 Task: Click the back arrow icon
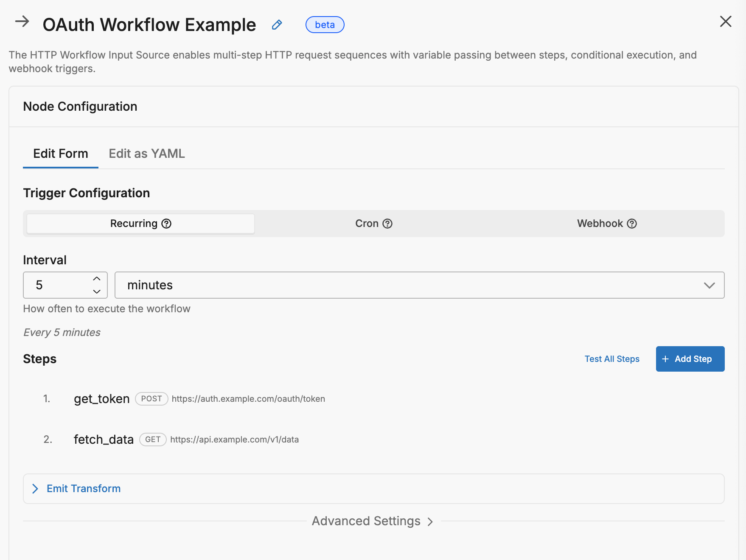coord(22,22)
